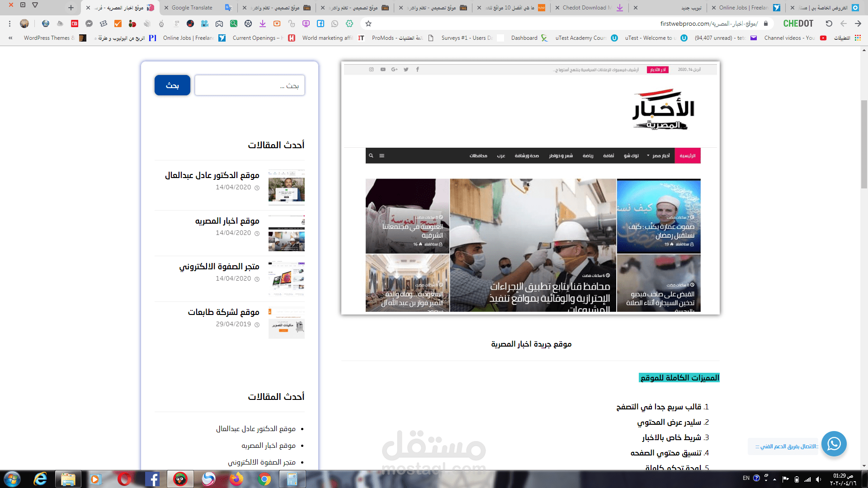The image size is (868, 488).
Task: Open the browser three-dot menu
Action: pos(9,23)
